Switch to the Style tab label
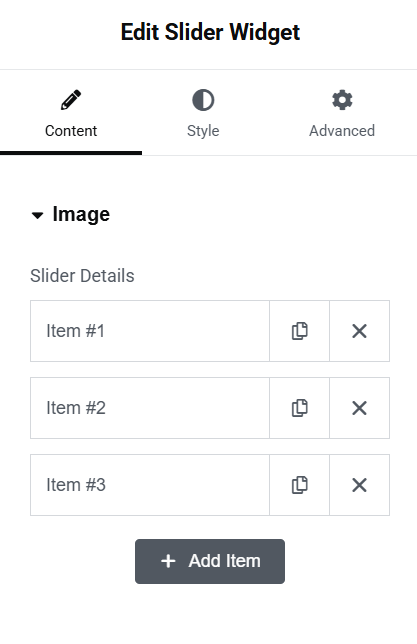This screenshot has width=417, height=644. pos(203,131)
